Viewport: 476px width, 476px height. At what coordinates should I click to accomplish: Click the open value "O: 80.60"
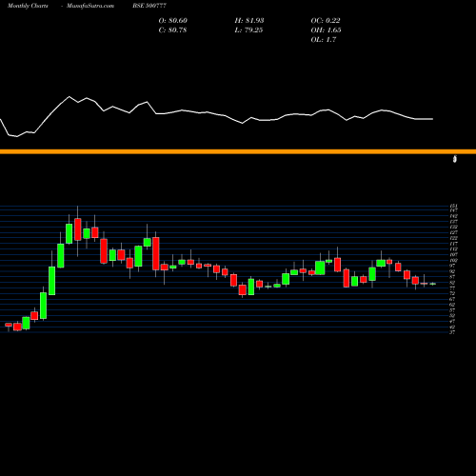pos(173,20)
